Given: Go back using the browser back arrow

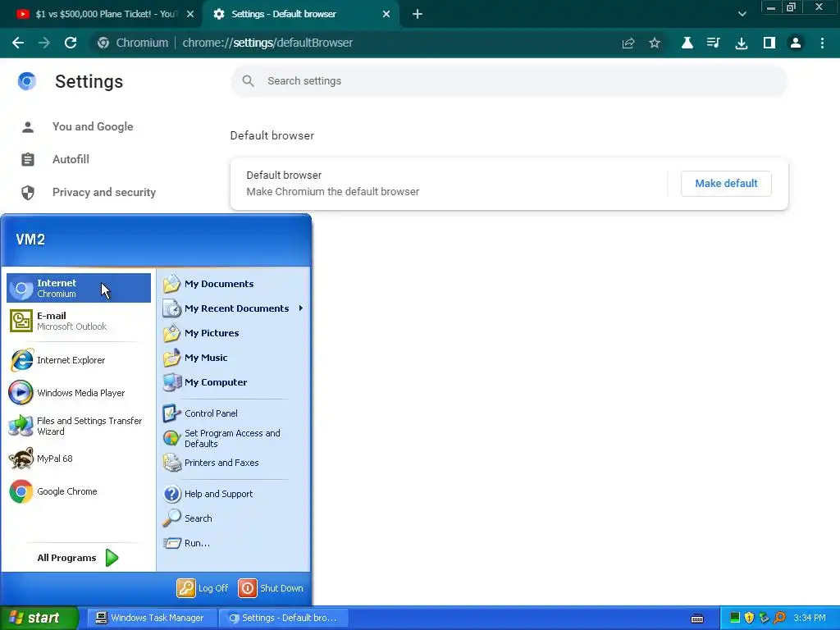Looking at the screenshot, I should pos(18,43).
